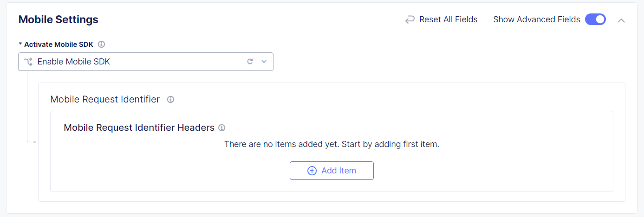Click the Show Advanced Fields label
Viewport: 644px width, 217px height.
tap(536, 19)
